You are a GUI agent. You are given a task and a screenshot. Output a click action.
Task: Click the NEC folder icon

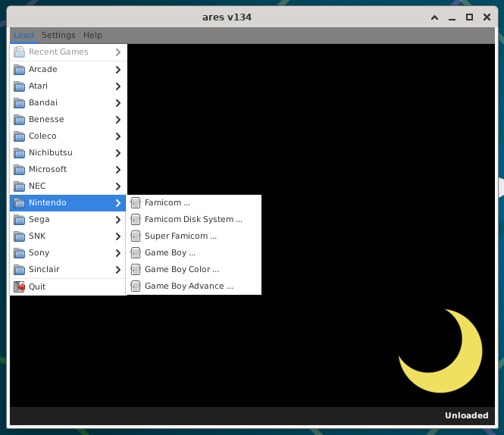pyautogui.click(x=19, y=186)
